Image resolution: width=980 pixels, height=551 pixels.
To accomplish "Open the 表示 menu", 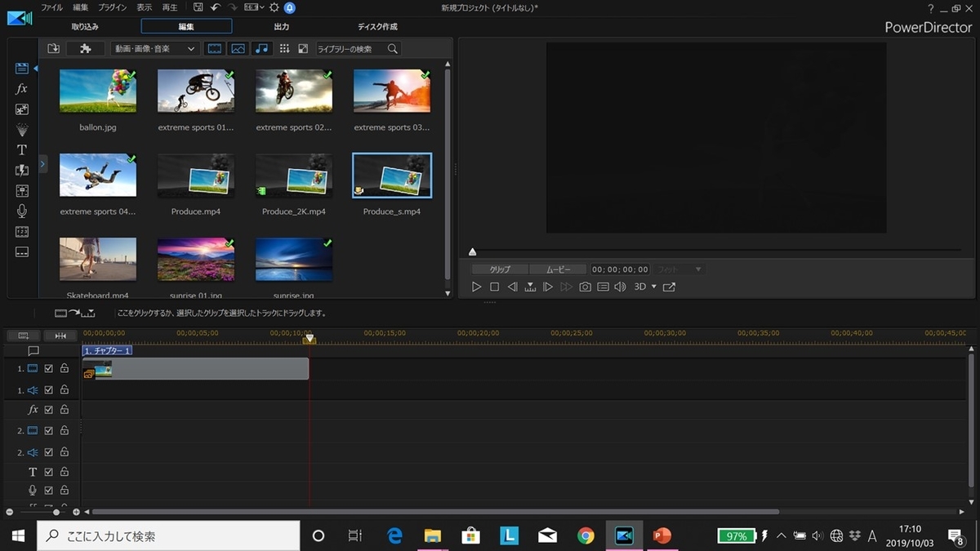I will coord(144,7).
